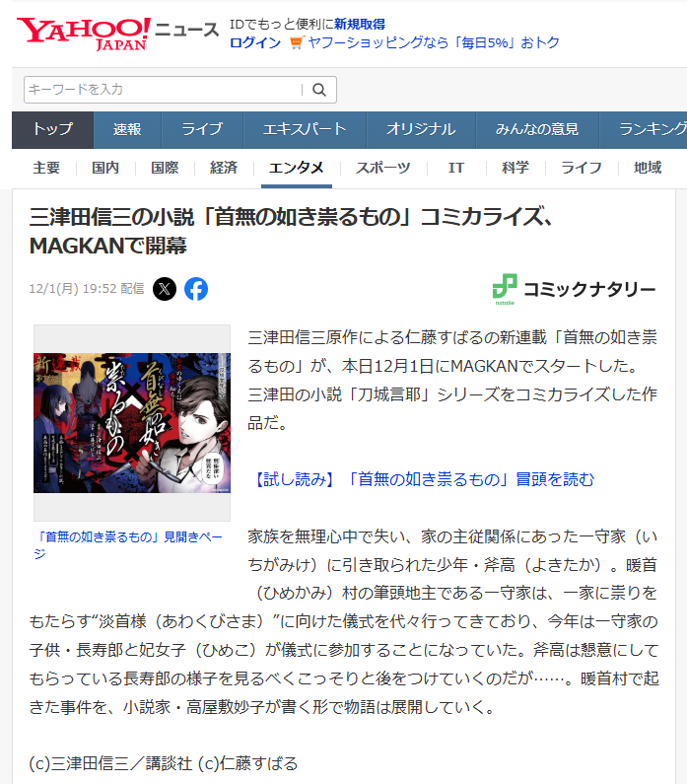Click the 12/1(月) 19:52 配信 timestamp
687x784 pixels.
pos(87,289)
